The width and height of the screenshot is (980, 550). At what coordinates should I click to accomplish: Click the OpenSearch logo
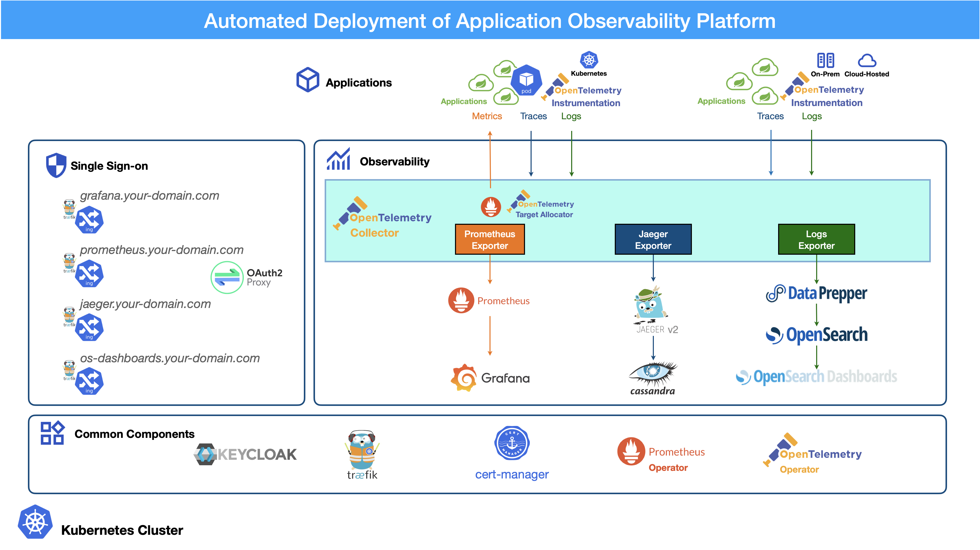point(816,335)
